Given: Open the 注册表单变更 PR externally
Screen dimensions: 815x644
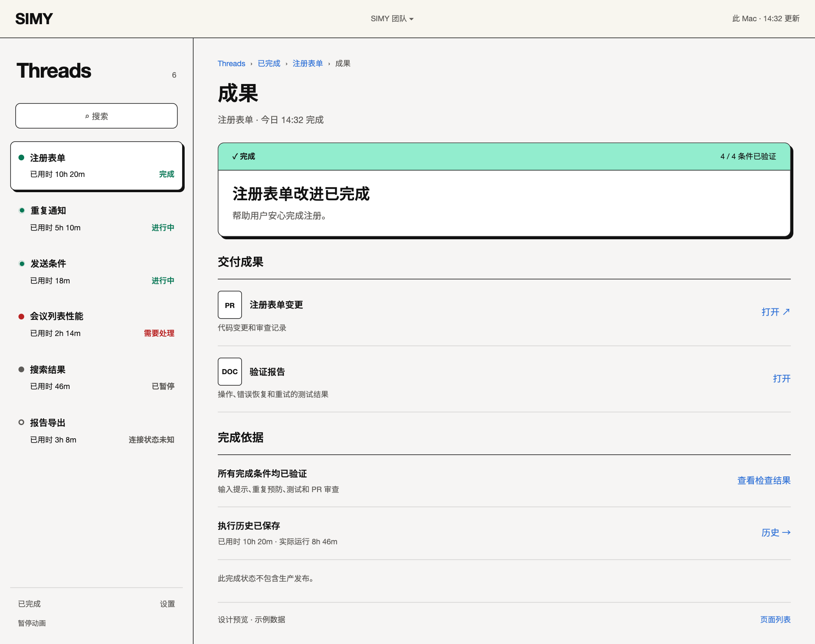Looking at the screenshot, I should tap(776, 312).
